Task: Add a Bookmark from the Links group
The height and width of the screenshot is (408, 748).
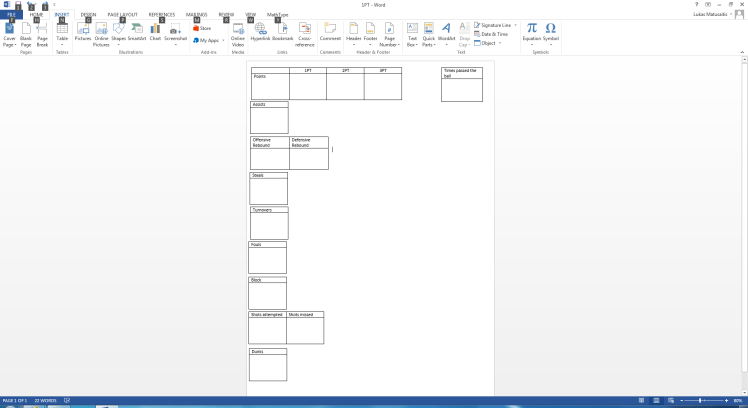Action: (x=282, y=34)
